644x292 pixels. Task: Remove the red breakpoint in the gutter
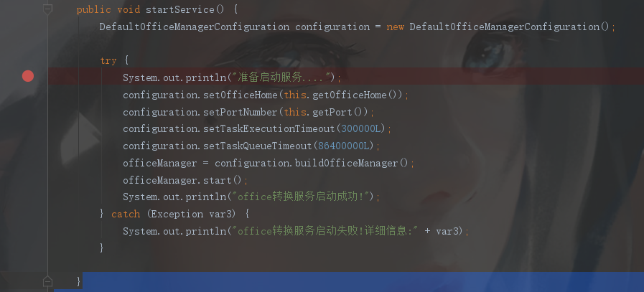[x=28, y=76]
